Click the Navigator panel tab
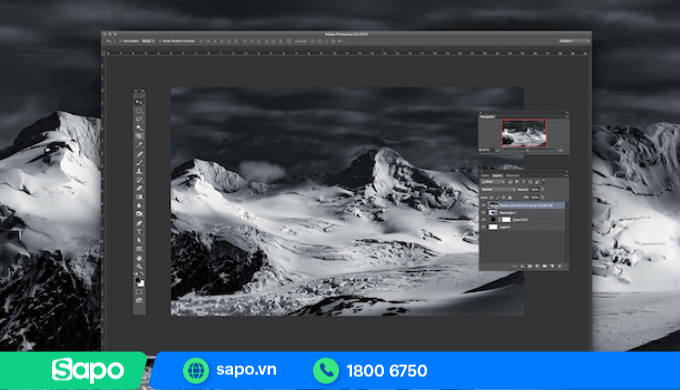This screenshot has width=680, height=390. (487, 117)
